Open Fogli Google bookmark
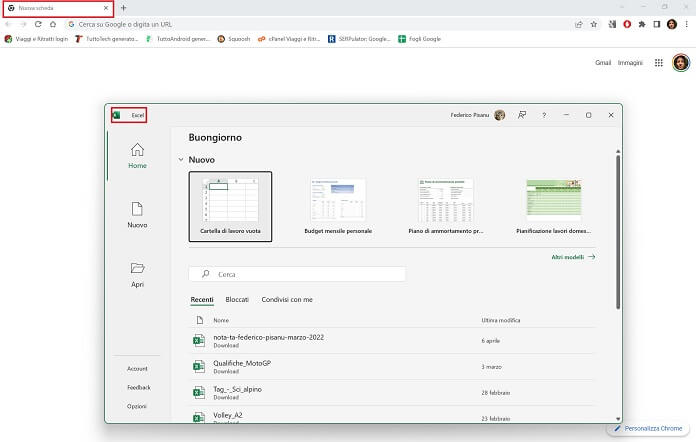The image size is (696, 442). click(x=419, y=39)
